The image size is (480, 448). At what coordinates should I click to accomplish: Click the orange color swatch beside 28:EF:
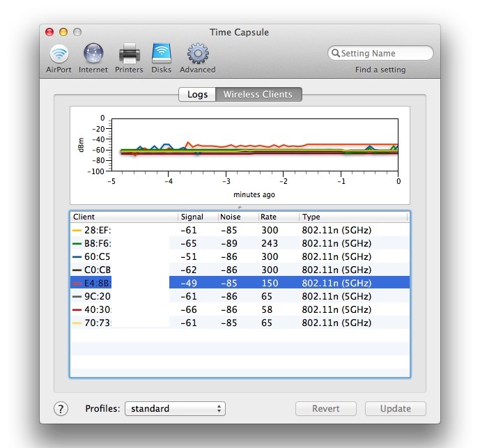(77, 231)
